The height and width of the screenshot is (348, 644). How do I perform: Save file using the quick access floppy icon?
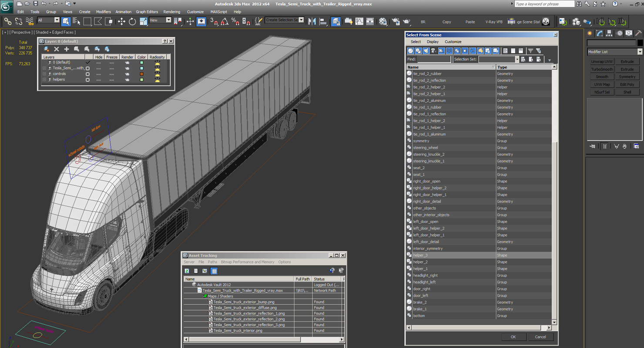[x=36, y=3]
